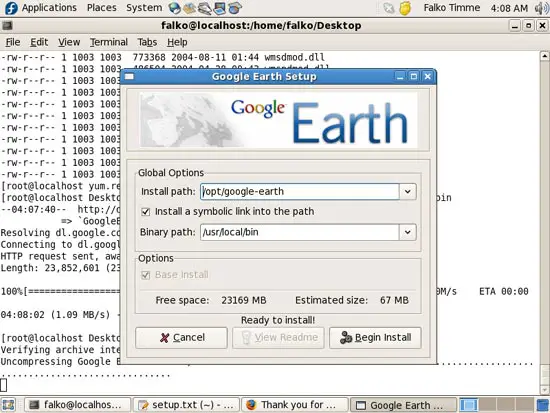This screenshot has width=550, height=413.
Task: Click the writer pen launcher icon in the panel
Action: click(x=204, y=8)
